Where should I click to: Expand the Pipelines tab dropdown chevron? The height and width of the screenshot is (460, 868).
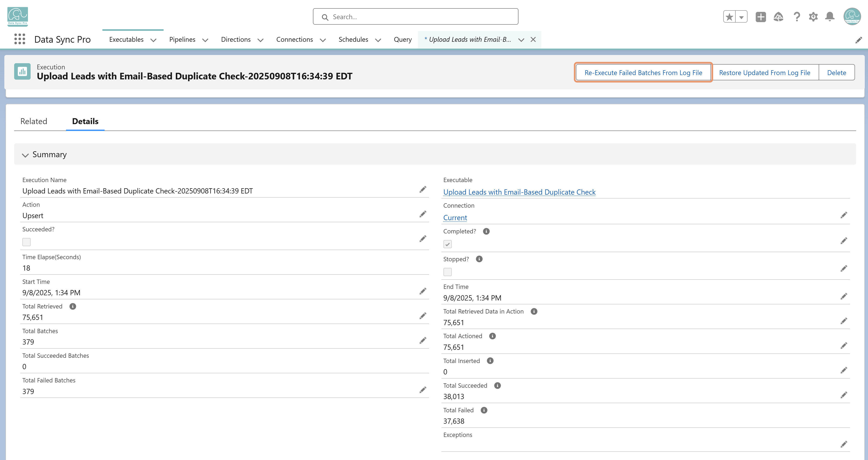point(205,40)
